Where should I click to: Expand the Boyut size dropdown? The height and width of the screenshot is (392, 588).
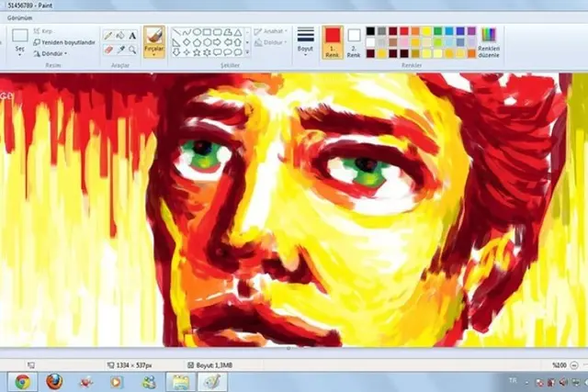click(x=305, y=42)
